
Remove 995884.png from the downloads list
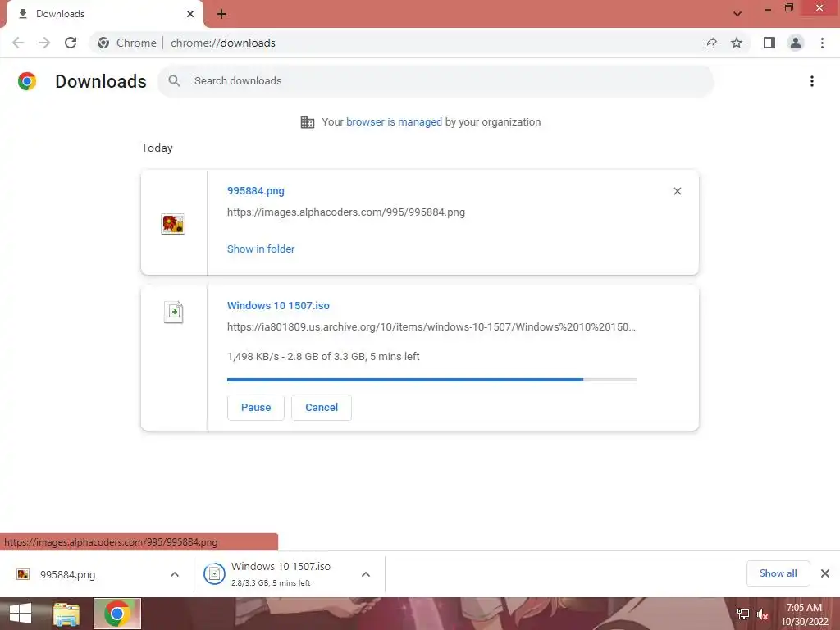point(677,191)
